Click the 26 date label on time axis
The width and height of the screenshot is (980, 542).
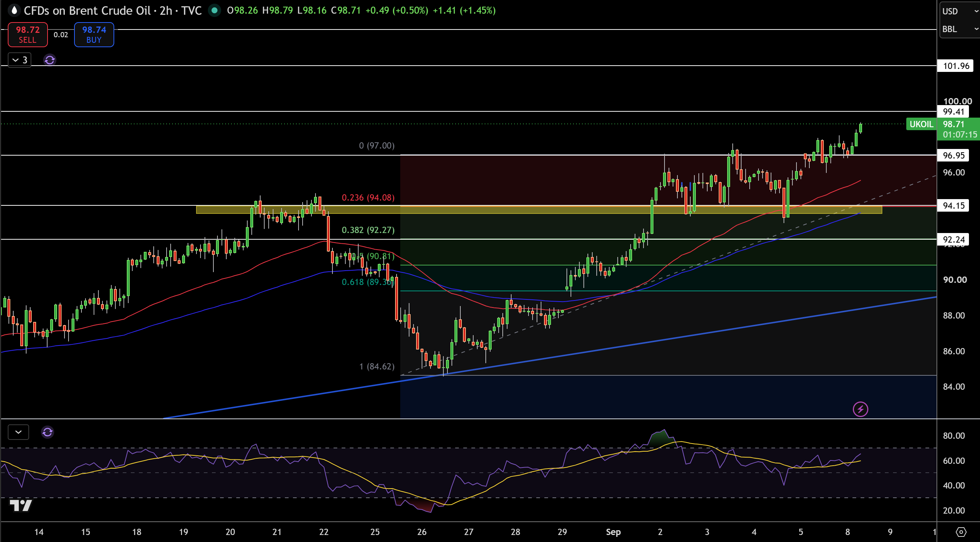pyautogui.click(x=422, y=532)
